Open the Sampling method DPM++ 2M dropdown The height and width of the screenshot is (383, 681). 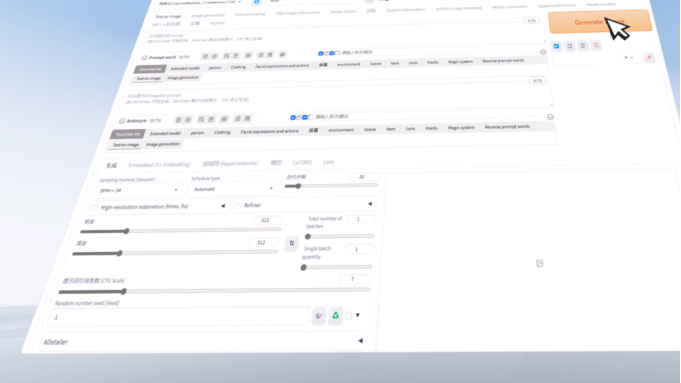click(139, 190)
